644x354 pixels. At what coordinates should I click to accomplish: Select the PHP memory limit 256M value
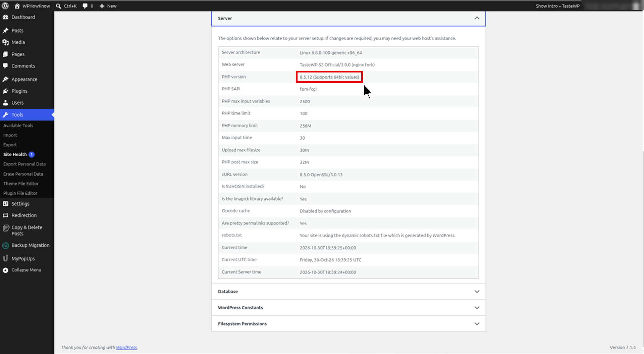306,126
